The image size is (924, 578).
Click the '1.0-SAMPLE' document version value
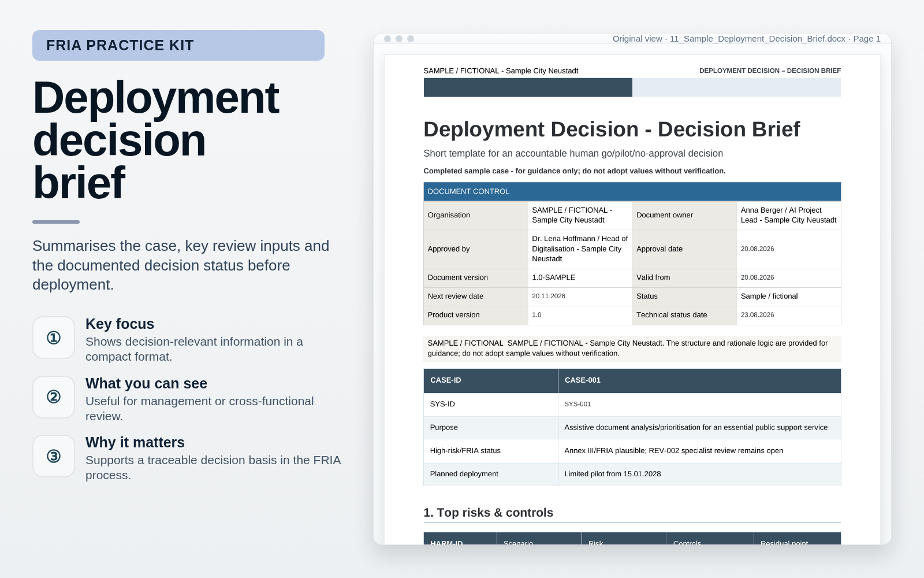tap(580, 277)
